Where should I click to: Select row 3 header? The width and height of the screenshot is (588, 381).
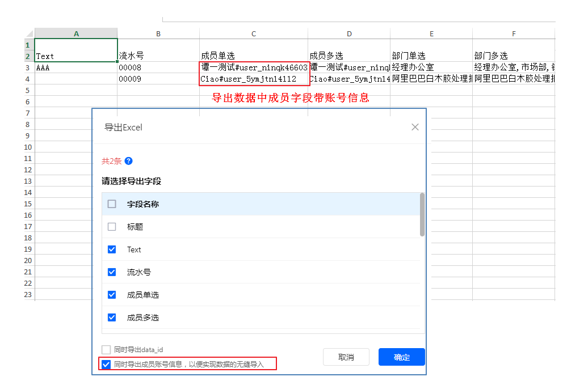[28, 67]
